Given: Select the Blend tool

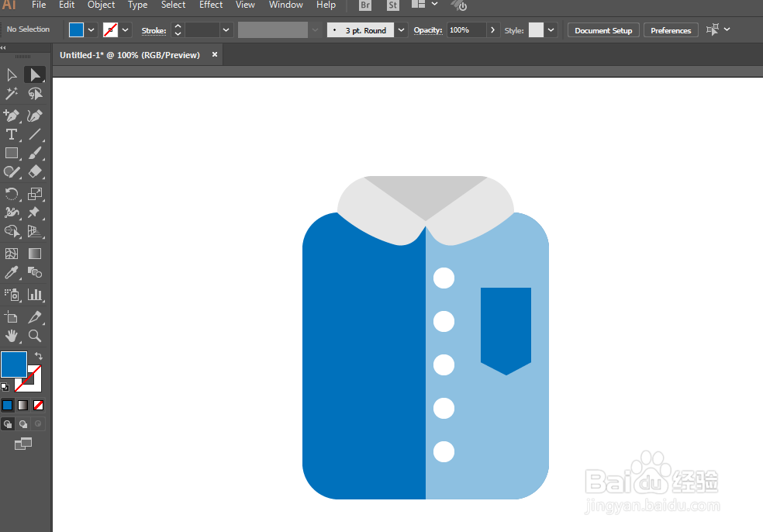Looking at the screenshot, I should 35,272.
